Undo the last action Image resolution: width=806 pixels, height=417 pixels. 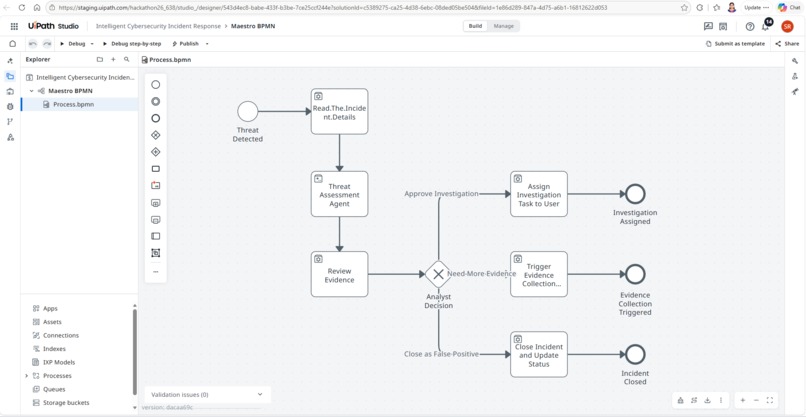[33, 44]
